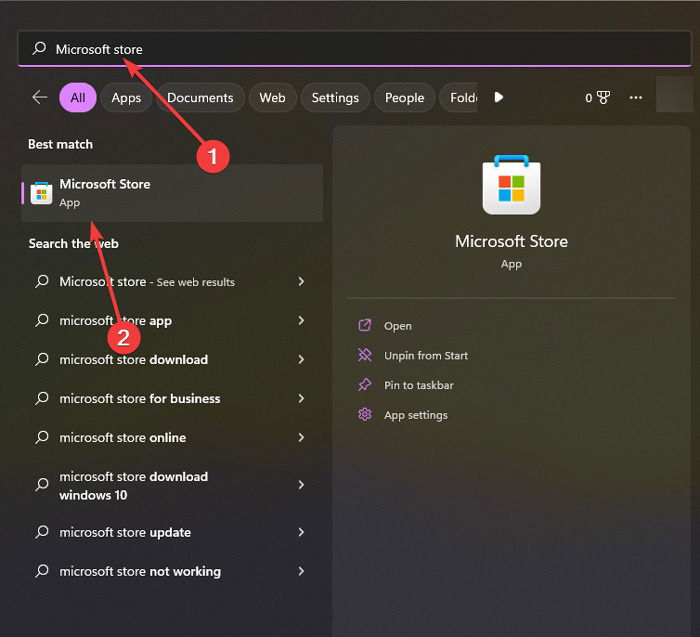Switch to the Documents filter tab
This screenshot has width=700, height=637.
tap(200, 97)
